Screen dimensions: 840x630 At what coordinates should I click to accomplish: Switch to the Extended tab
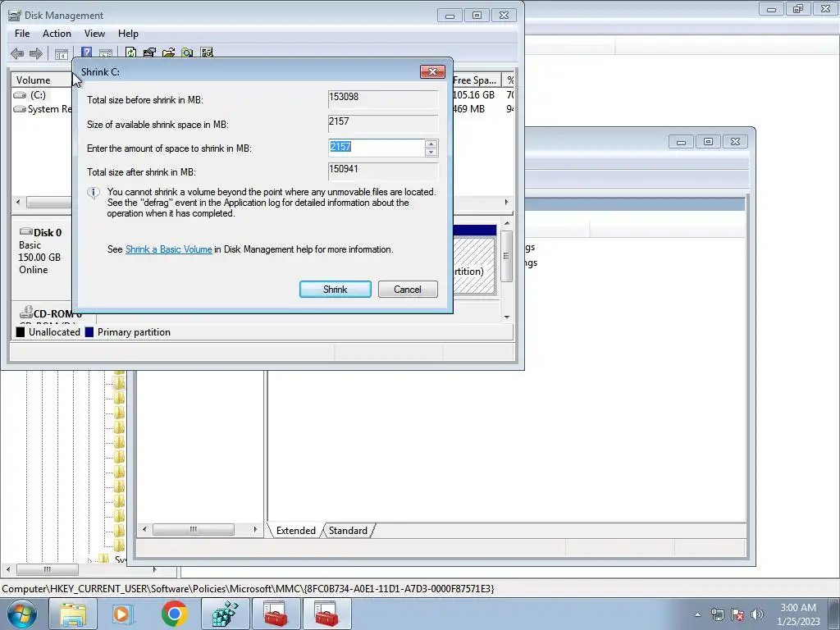click(295, 531)
